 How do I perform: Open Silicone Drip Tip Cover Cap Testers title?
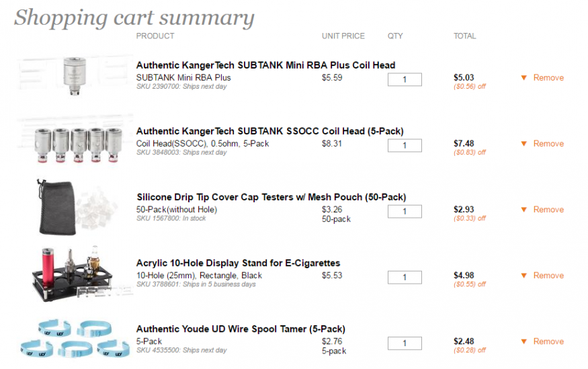(271, 198)
